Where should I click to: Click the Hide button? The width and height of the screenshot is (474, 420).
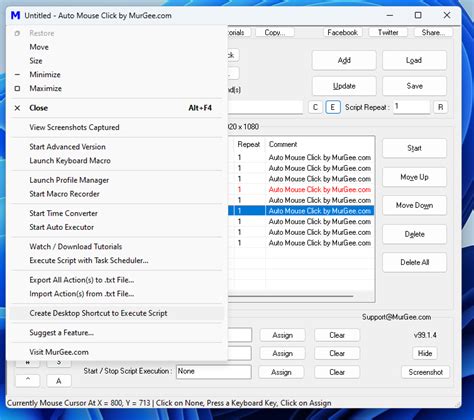(425, 353)
